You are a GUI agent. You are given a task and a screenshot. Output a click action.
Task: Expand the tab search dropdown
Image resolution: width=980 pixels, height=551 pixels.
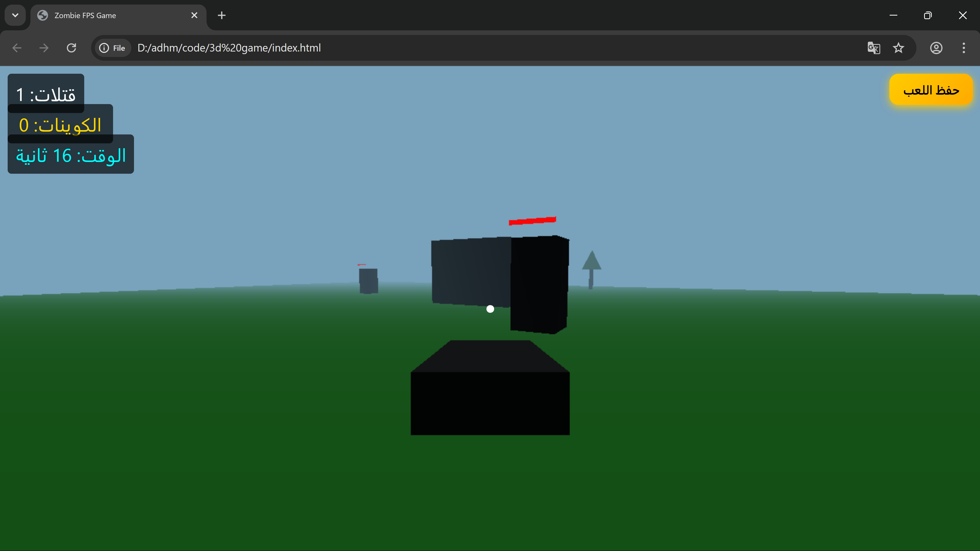tap(15, 16)
